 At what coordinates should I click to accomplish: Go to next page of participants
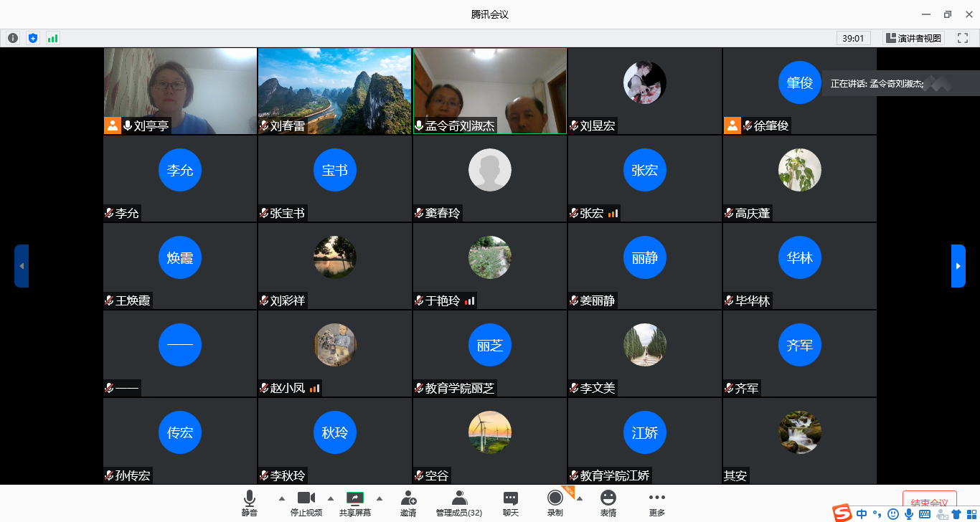coord(958,266)
